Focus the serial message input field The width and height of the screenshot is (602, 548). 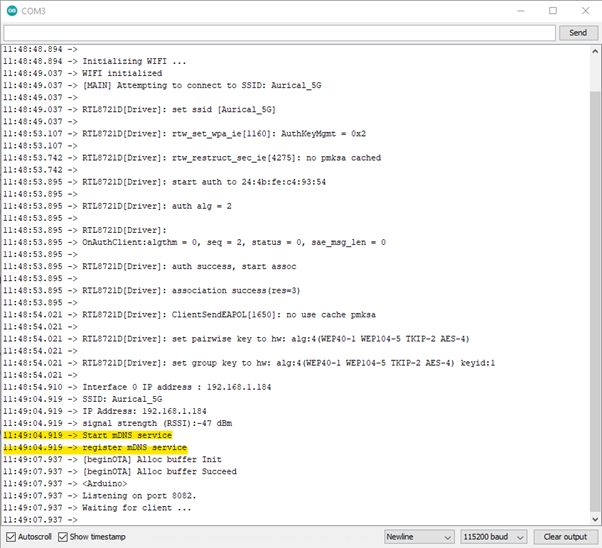point(280,33)
